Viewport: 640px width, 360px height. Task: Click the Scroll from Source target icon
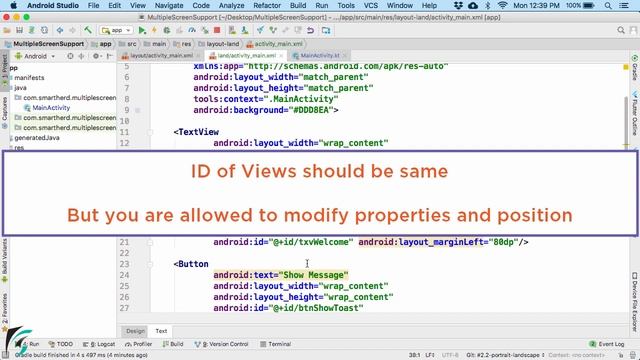point(70,56)
